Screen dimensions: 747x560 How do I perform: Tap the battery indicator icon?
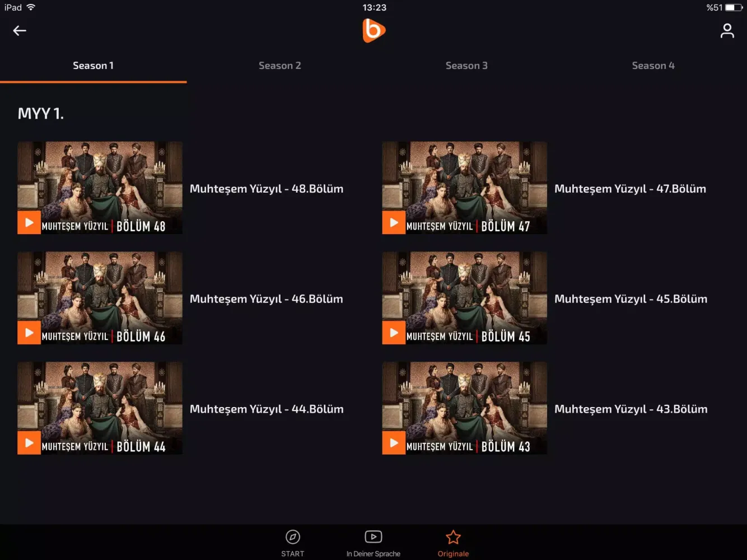pos(734,7)
